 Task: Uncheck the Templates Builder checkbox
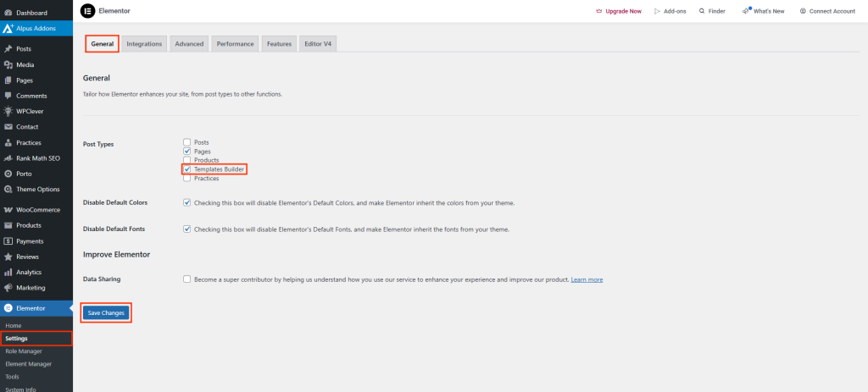click(186, 169)
